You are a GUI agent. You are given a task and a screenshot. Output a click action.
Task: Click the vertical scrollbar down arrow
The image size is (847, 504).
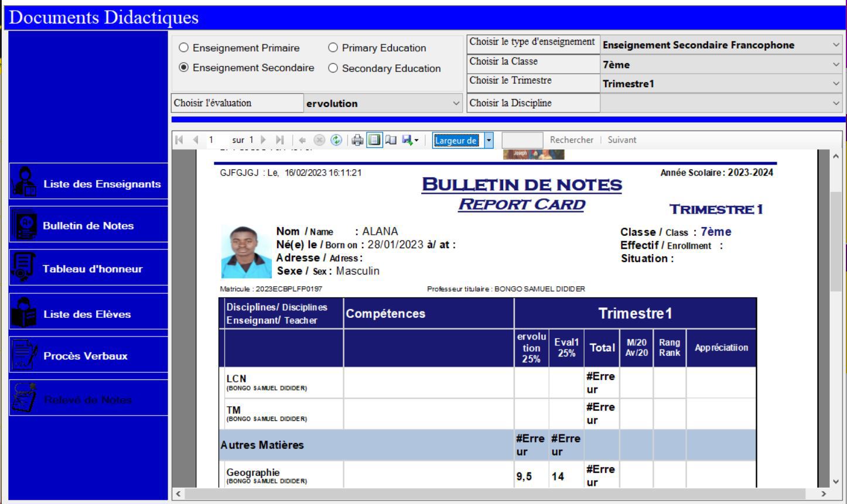(837, 481)
